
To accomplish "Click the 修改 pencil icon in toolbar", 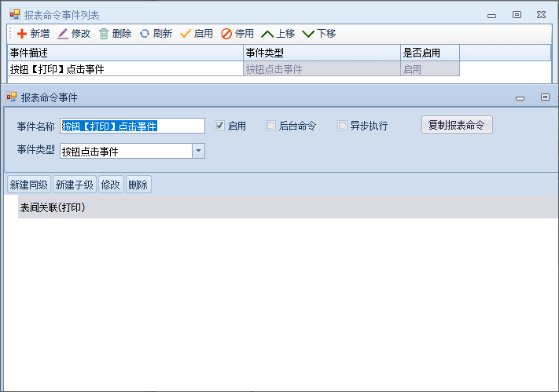I will [63, 34].
